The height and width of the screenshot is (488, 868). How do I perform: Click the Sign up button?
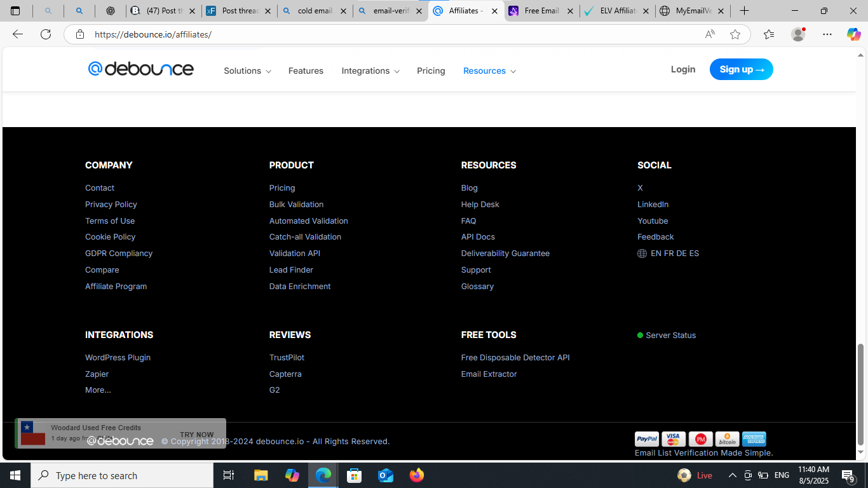pyautogui.click(x=742, y=69)
